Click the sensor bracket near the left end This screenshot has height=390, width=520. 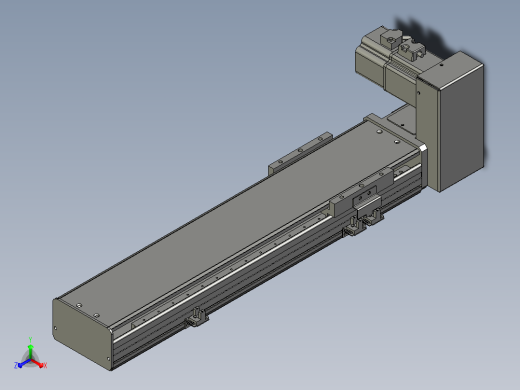tap(197, 317)
